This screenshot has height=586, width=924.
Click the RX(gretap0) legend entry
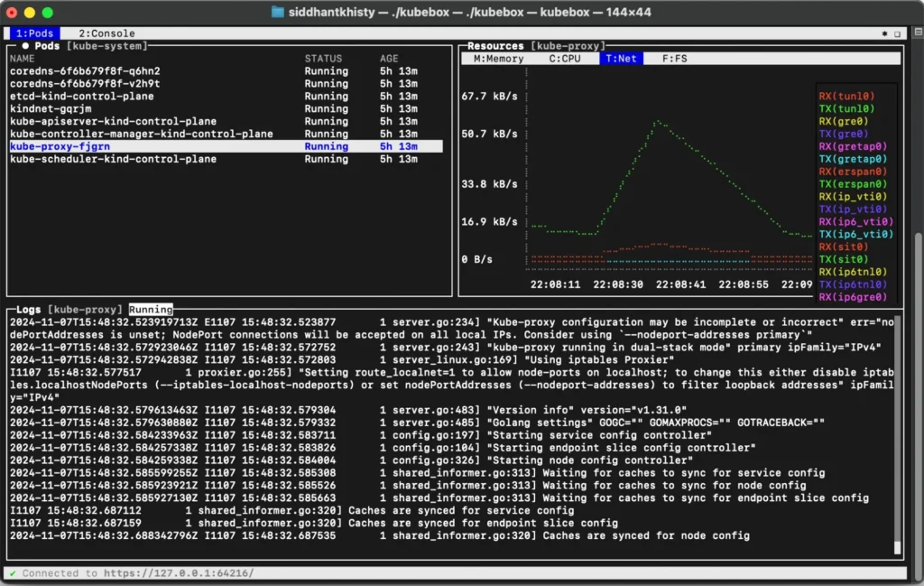coord(853,146)
